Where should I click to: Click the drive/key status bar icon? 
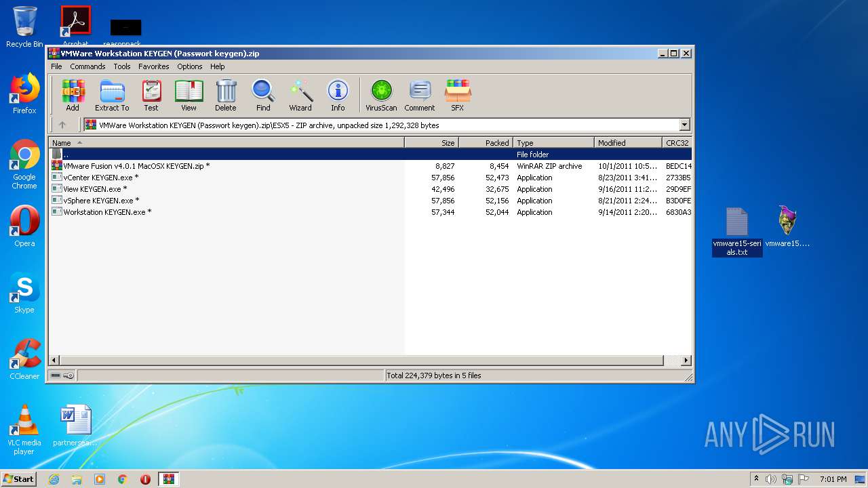pos(62,375)
